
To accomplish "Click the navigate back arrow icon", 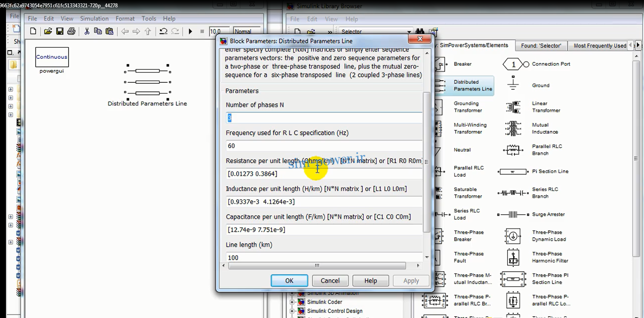I will 125,31.
